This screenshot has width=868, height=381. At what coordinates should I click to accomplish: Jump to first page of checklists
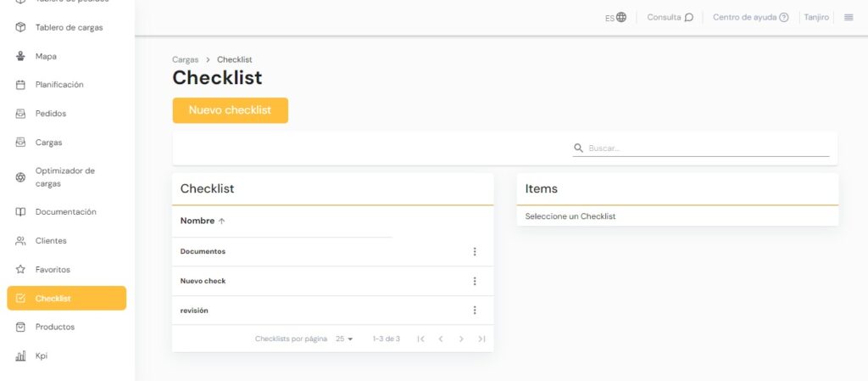[420, 339]
